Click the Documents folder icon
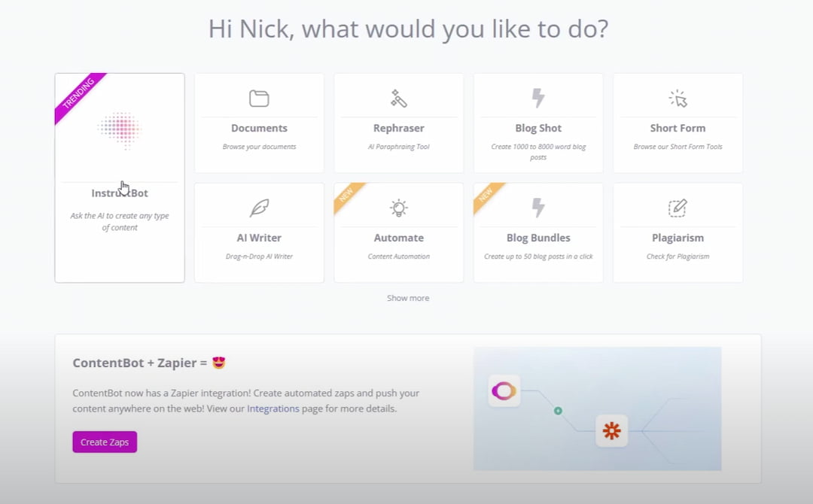813x504 pixels. (x=259, y=99)
